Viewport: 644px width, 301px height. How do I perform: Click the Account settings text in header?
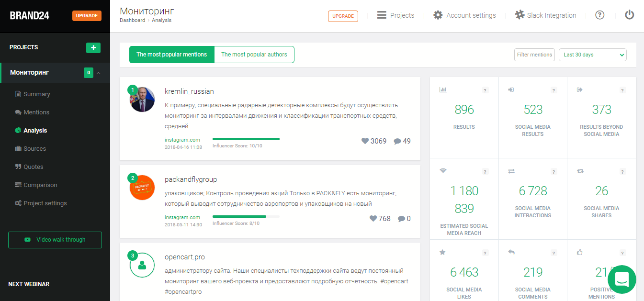tap(471, 15)
